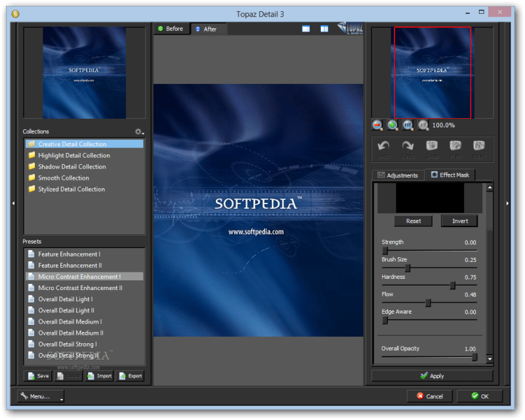
Task: Select the Overall Detail Light I preset
Action: pyautogui.click(x=65, y=299)
